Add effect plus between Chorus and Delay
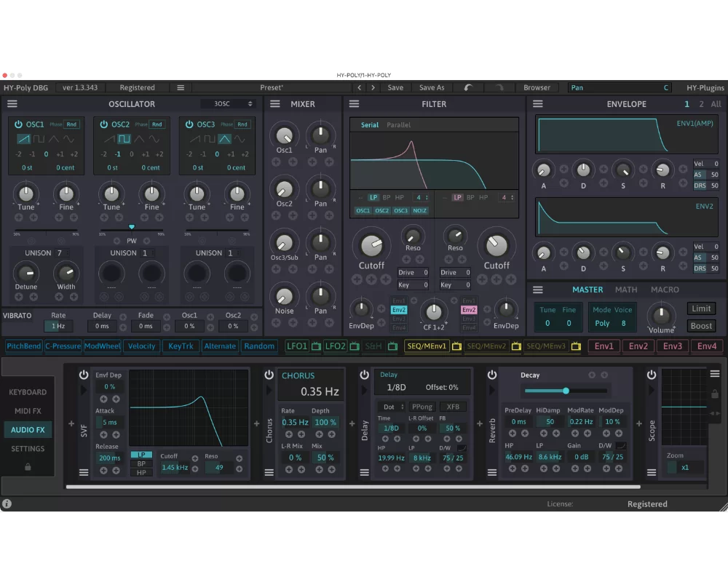The image size is (728, 582). tap(352, 423)
